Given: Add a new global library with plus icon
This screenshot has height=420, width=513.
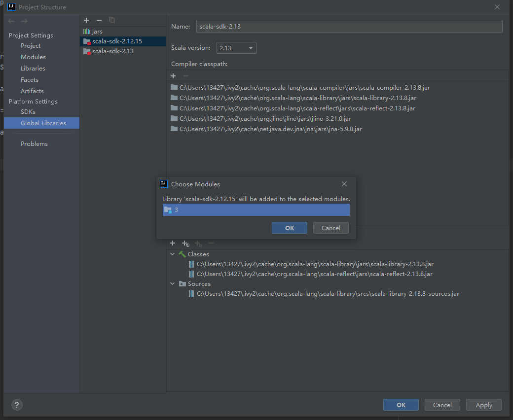Looking at the screenshot, I should tap(86, 20).
